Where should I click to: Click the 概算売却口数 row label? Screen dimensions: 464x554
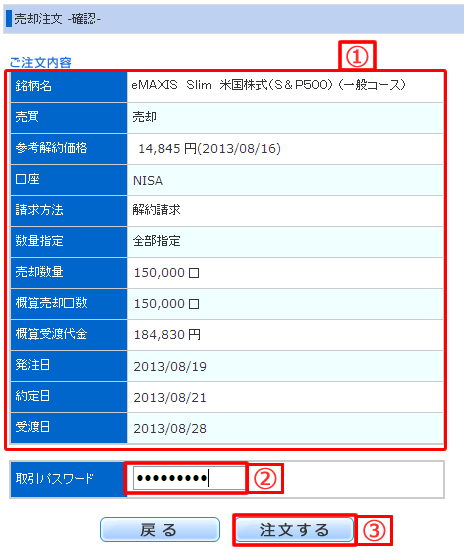pyautogui.click(x=51, y=303)
